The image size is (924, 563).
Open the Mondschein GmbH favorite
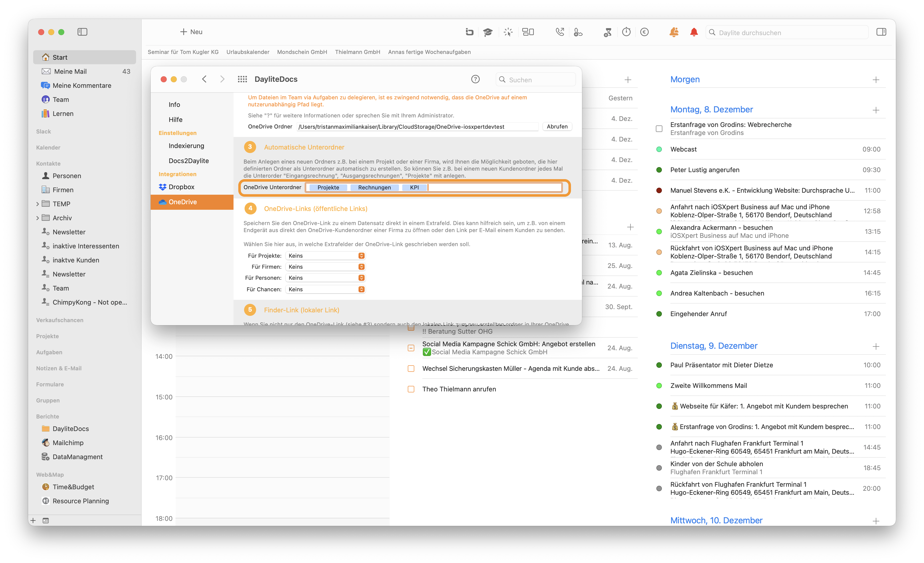coord(302,52)
